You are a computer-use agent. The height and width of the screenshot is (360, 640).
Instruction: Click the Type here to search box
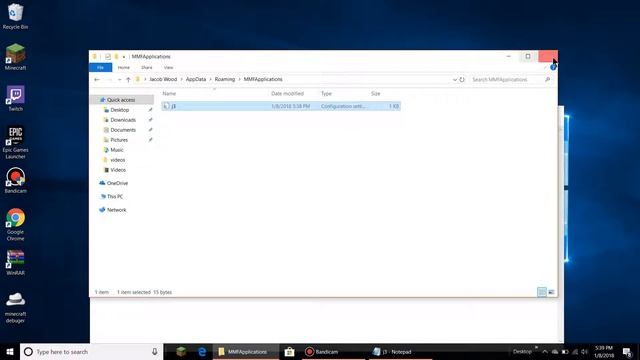[x=91, y=351]
